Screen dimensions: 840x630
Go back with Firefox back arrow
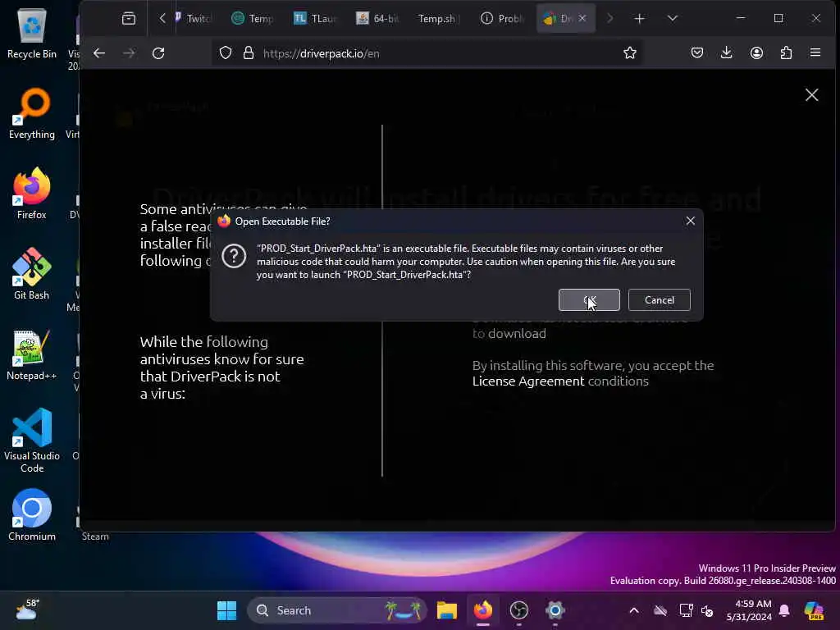click(99, 53)
